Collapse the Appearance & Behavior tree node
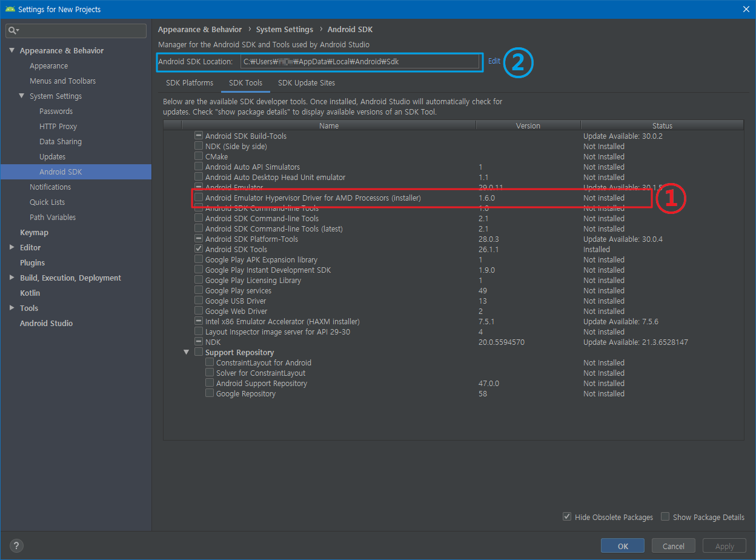The image size is (756, 560). tap(12, 50)
